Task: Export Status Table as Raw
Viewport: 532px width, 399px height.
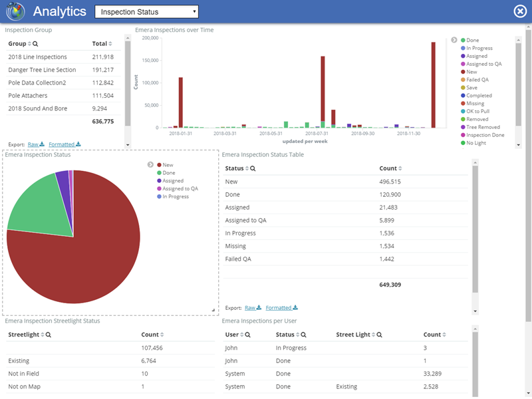Action: (x=253, y=308)
